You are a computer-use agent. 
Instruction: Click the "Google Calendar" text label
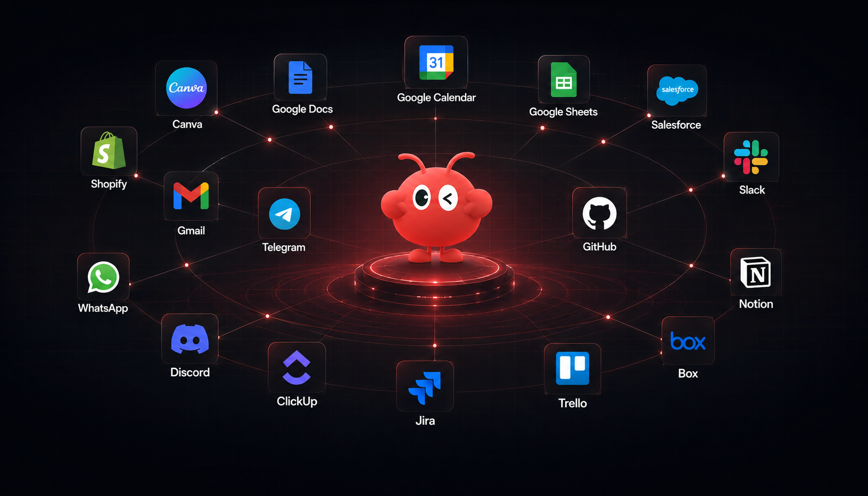(436, 98)
